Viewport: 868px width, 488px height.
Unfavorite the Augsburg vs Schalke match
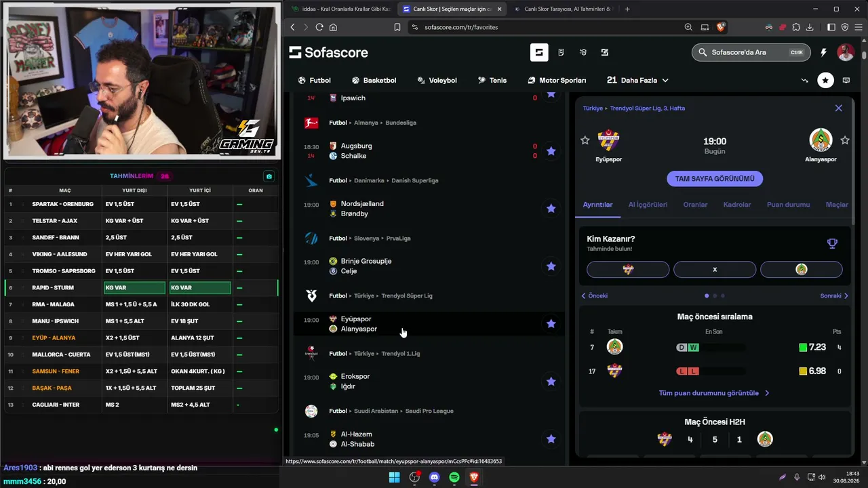(x=551, y=151)
